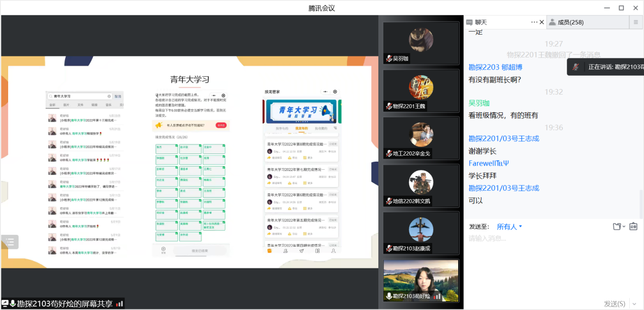
Task: Expand the 所有人 recipient dropdown
Action: (x=509, y=227)
